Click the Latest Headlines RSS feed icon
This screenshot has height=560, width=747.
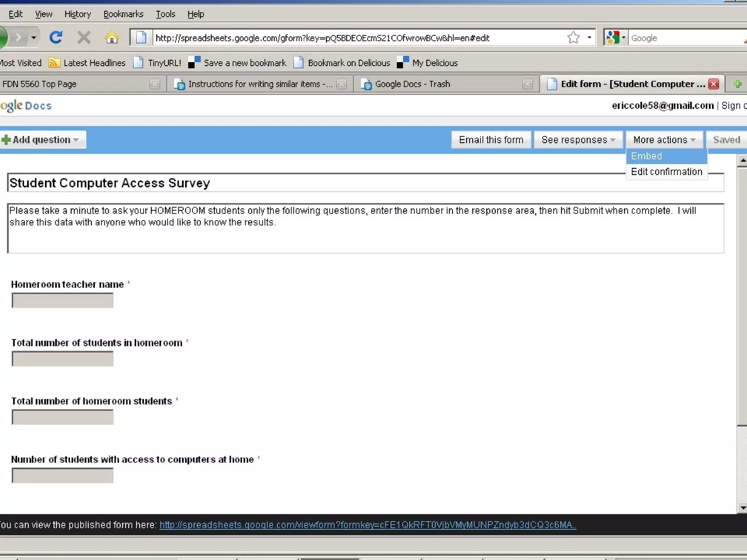(54, 63)
